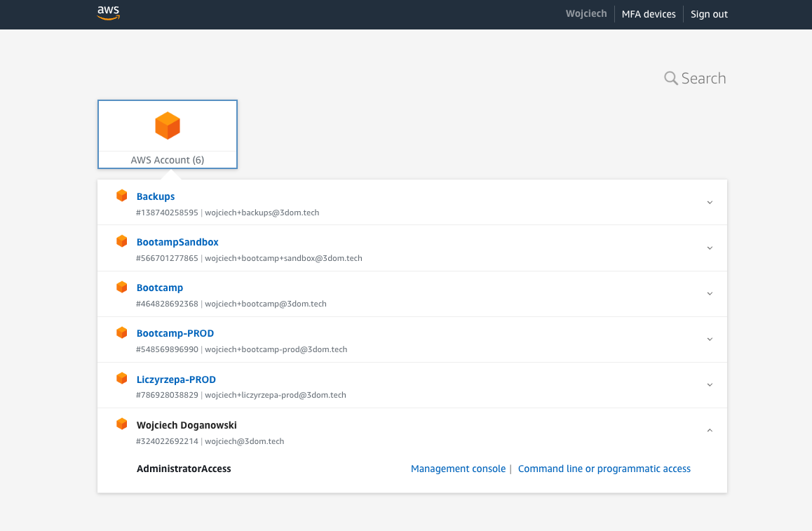The height and width of the screenshot is (531, 812).
Task: Sign out of the AWS portal
Action: pyautogui.click(x=709, y=14)
